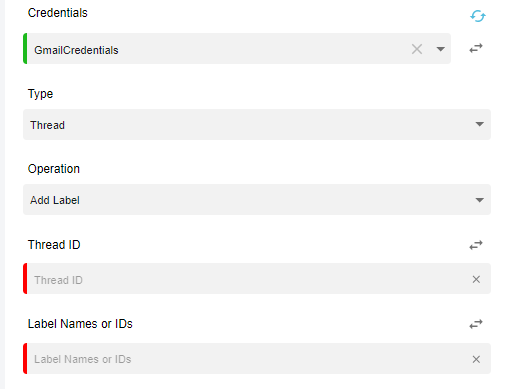Click the Type section label
Viewport: 506px width, 389px height.
[x=40, y=94]
